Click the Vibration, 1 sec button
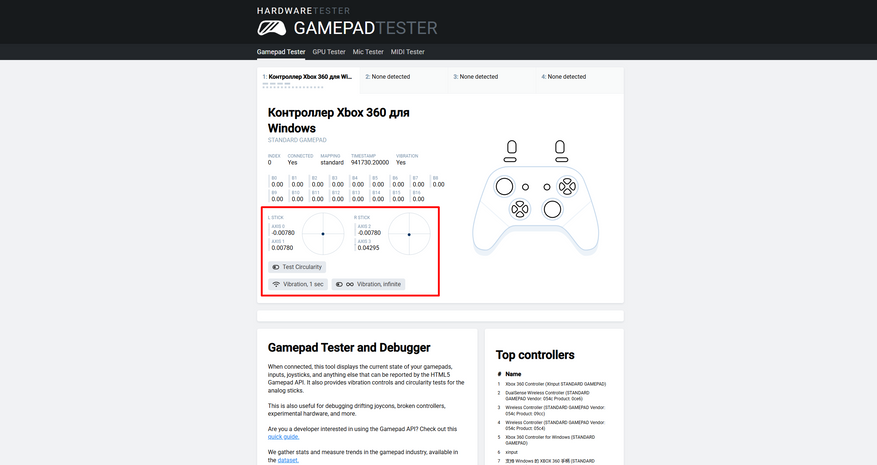 298,284
